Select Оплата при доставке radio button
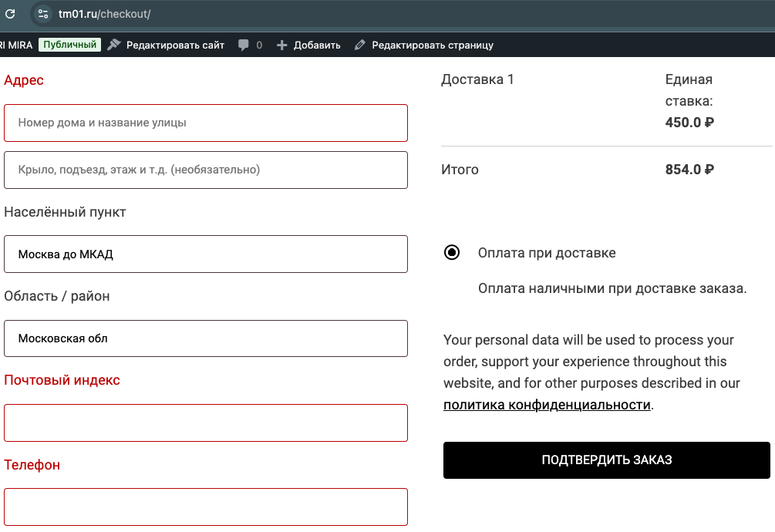The width and height of the screenshot is (775, 532). tap(452, 252)
